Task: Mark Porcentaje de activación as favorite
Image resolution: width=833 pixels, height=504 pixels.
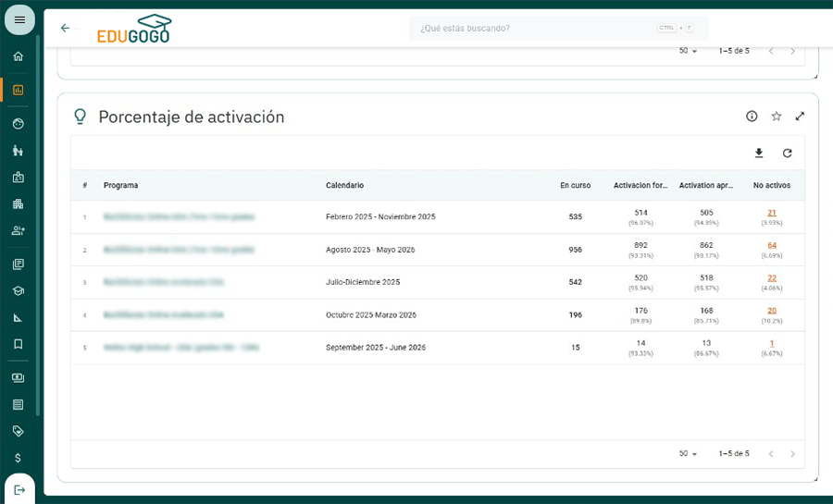Action: pyautogui.click(x=777, y=117)
